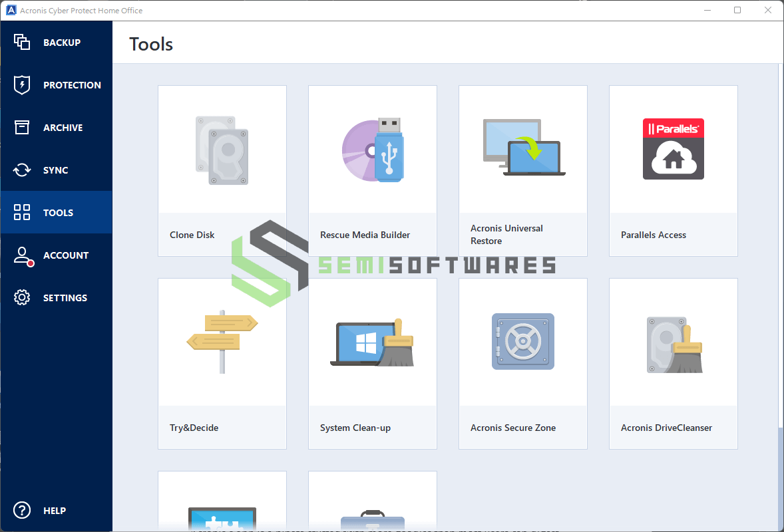Screen dimensions: 784x532
Task: Close the Acronis window
Action: coord(767,10)
